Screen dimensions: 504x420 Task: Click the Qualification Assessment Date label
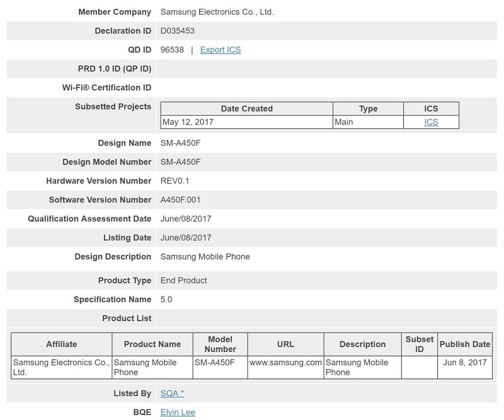point(89,219)
